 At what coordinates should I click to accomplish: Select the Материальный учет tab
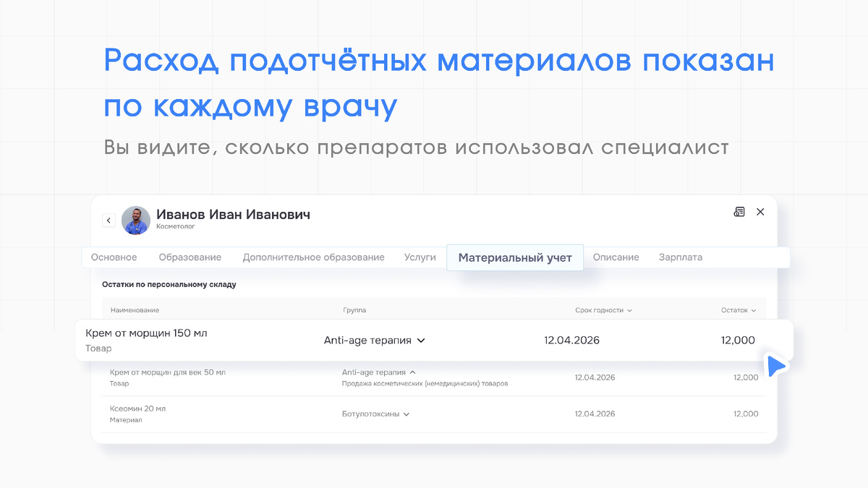(515, 258)
